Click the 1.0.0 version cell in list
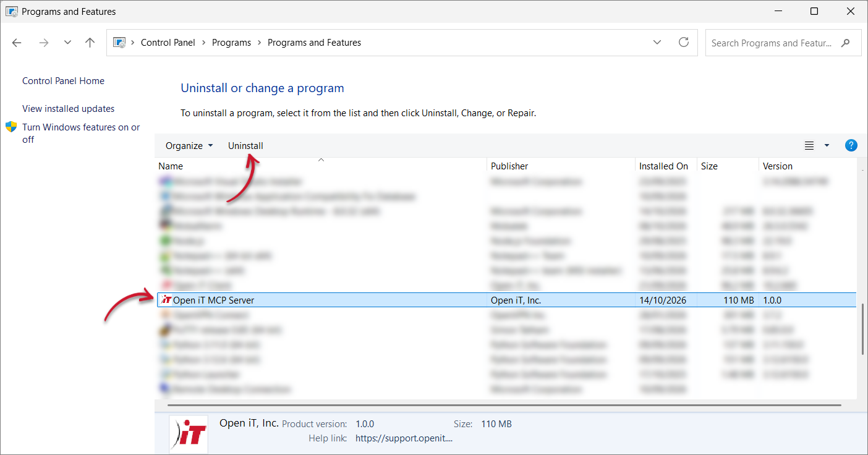868x455 pixels. click(x=773, y=300)
